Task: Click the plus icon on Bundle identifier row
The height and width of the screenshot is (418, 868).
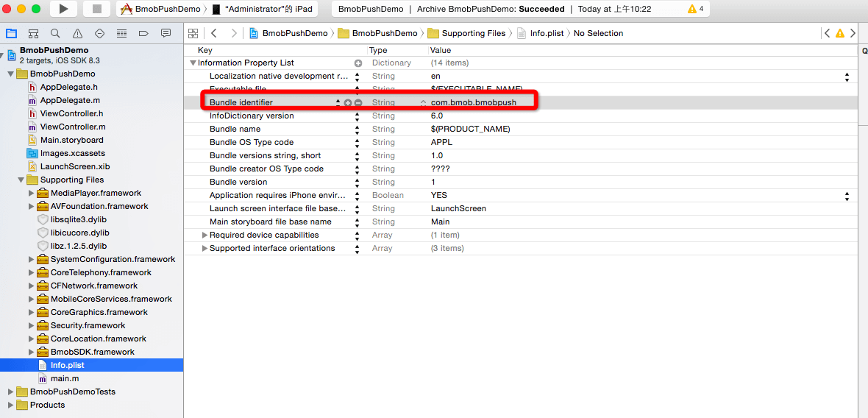Action: (x=348, y=102)
